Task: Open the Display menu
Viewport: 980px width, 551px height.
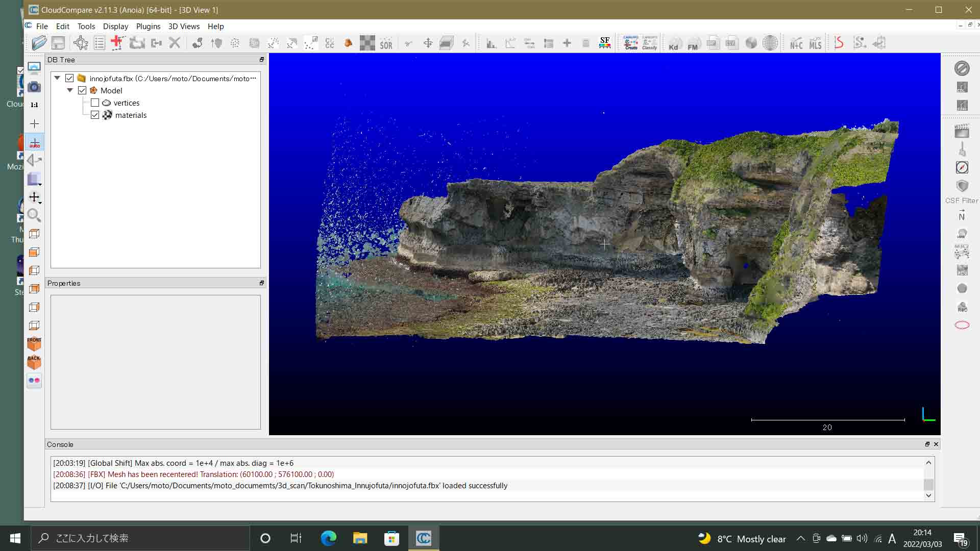Action: coord(115,27)
